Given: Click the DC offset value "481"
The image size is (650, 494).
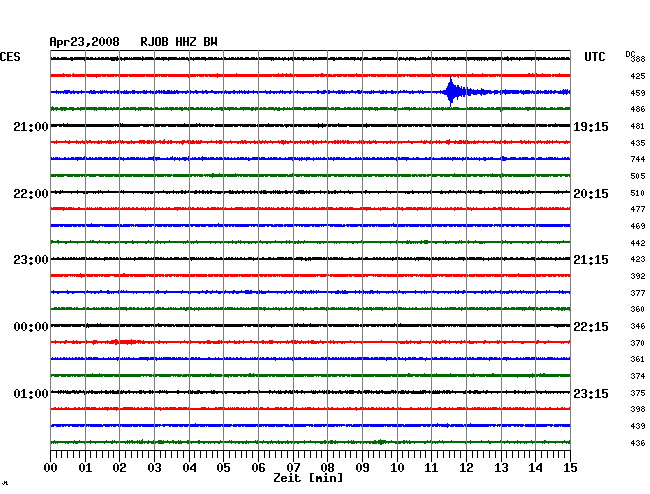Looking at the screenshot, I should click(638, 126).
